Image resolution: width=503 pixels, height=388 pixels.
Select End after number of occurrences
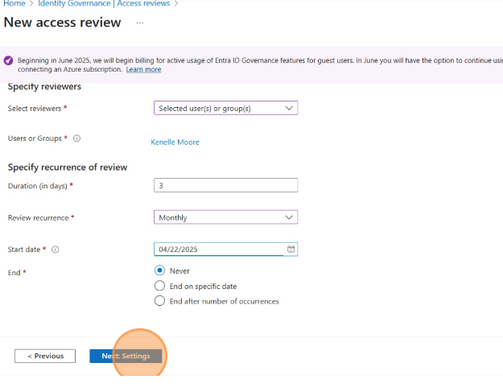click(160, 301)
